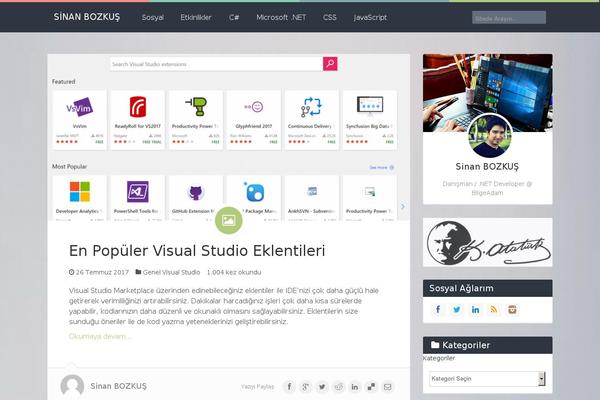Share the post by email envelope icon
The width and height of the screenshot is (600, 400).
[388, 387]
